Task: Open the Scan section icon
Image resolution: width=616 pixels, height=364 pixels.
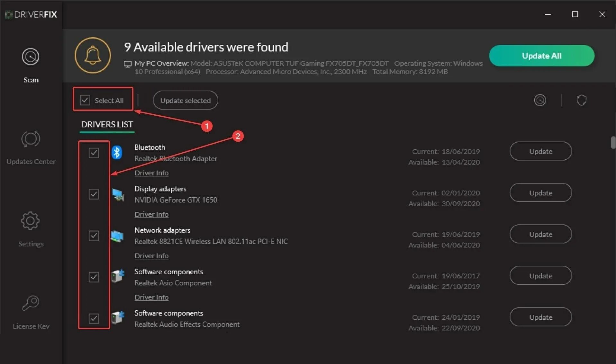Action: (31, 57)
